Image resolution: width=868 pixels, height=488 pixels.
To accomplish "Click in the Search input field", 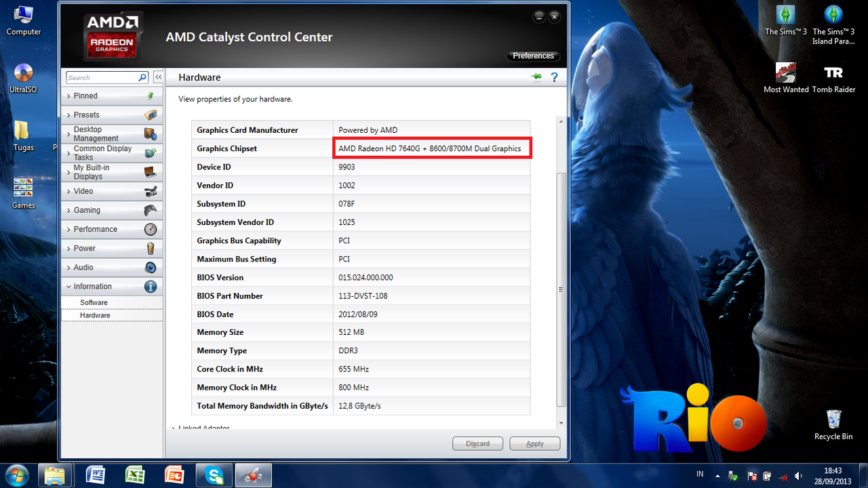I will point(102,77).
